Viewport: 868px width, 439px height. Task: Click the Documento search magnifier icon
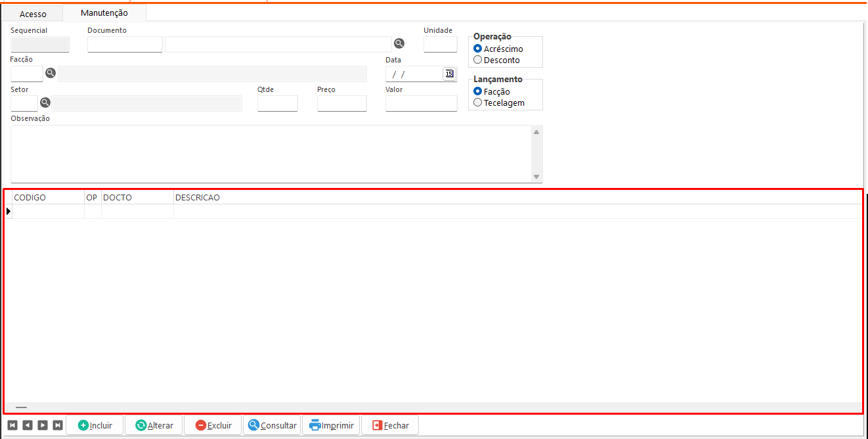[x=399, y=43]
